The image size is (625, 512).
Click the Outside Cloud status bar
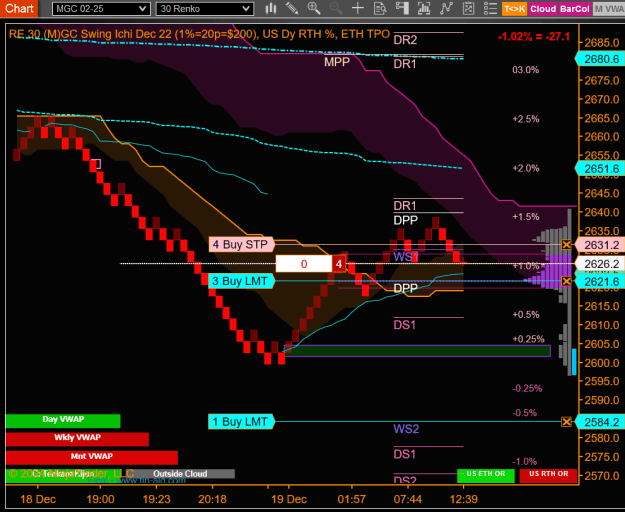click(x=180, y=474)
